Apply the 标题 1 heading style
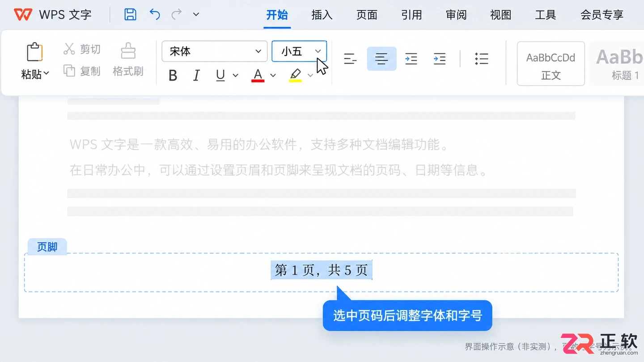Viewport: 644px width, 362px height. point(619,63)
